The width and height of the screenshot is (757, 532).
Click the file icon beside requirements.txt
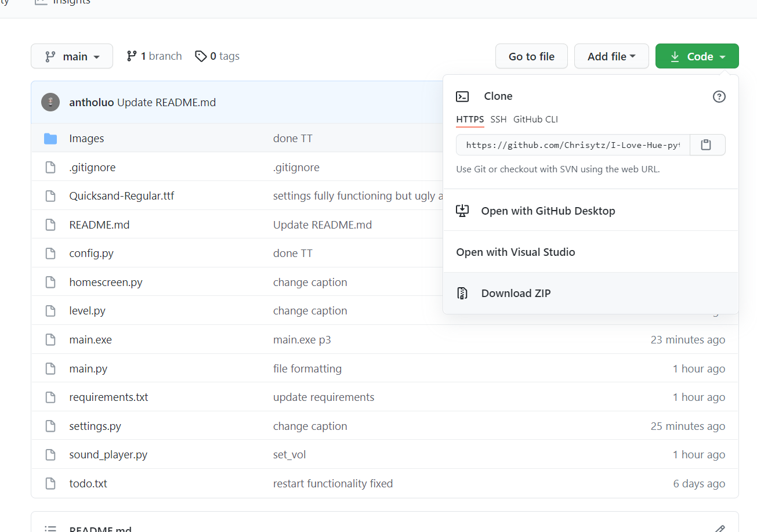[x=50, y=397]
